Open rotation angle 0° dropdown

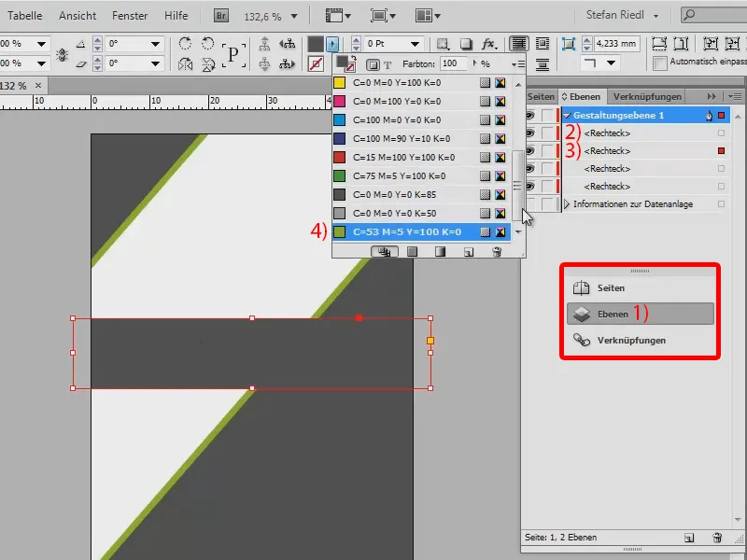click(x=155, y=44)
